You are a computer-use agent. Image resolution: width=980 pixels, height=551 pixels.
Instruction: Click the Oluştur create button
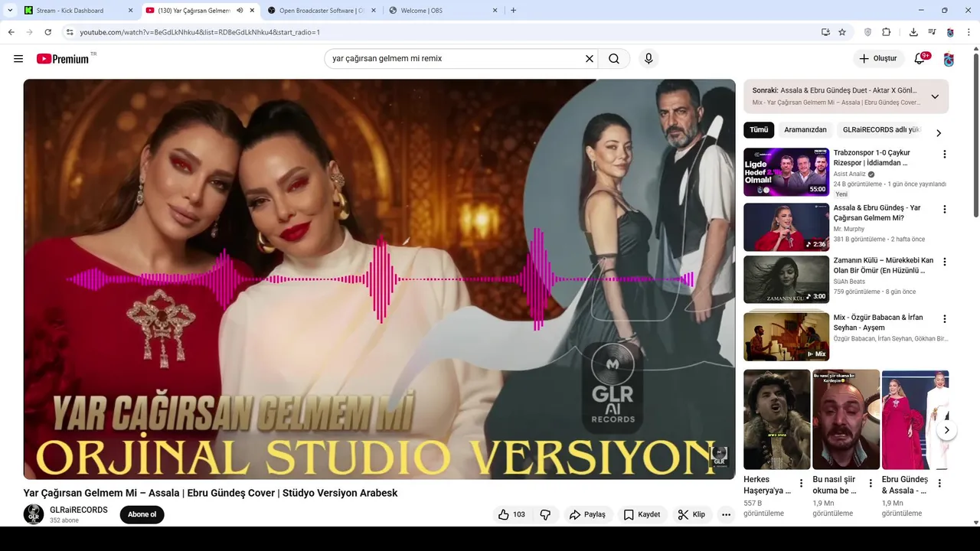tap(878, 59)
